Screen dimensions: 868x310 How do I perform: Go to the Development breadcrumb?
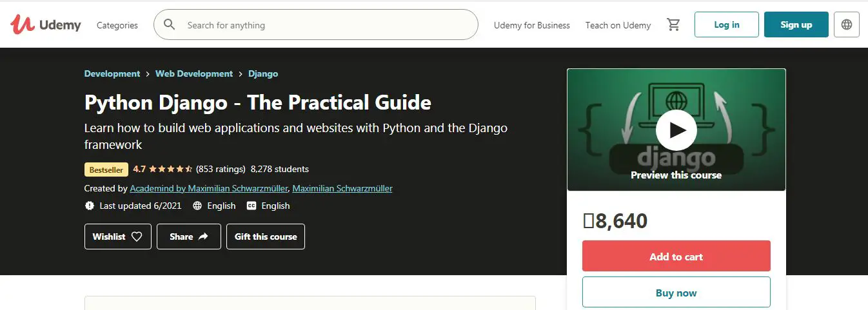tap(112, 73)
